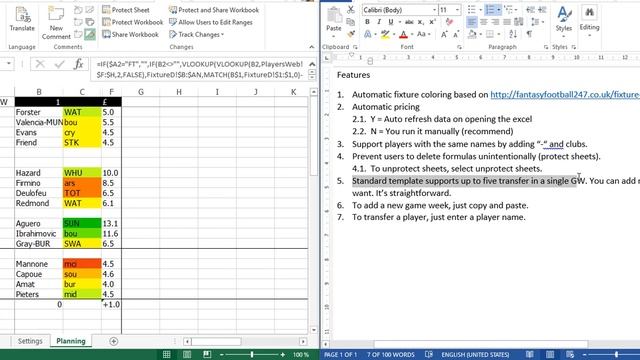This screenshot has height=360, width=640.
Task: Toggle Superscript formatting in Word
Action: 433,22
